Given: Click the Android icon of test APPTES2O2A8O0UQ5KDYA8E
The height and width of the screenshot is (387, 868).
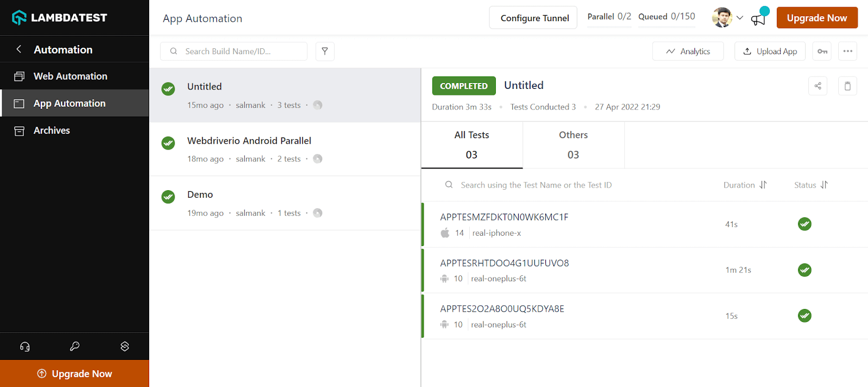Looking at the screenshot, I should [x=444, y=325].
